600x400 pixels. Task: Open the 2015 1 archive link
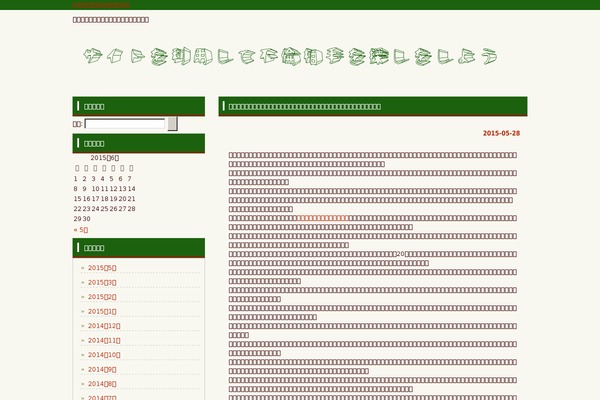[102, 312]
